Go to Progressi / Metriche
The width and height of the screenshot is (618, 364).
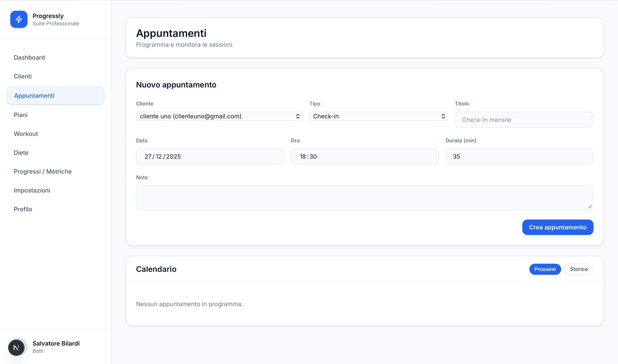tap(42, 171)
